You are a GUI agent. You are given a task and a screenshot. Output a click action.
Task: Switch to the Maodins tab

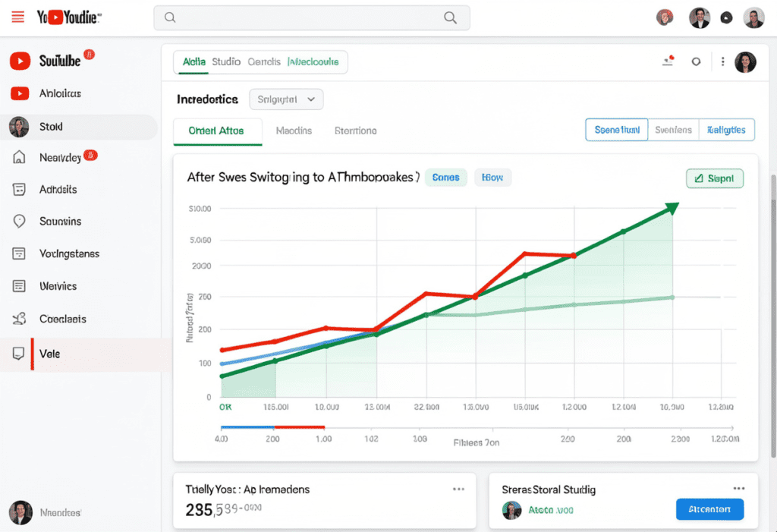(294, 131)
